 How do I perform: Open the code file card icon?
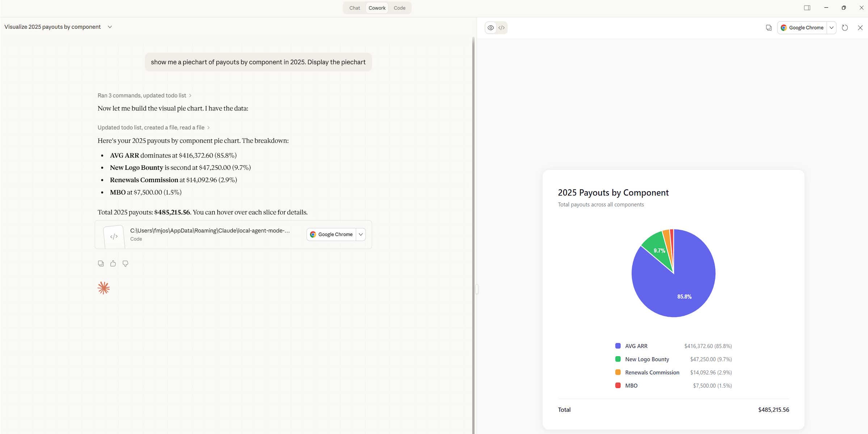(x=114, y=237)
